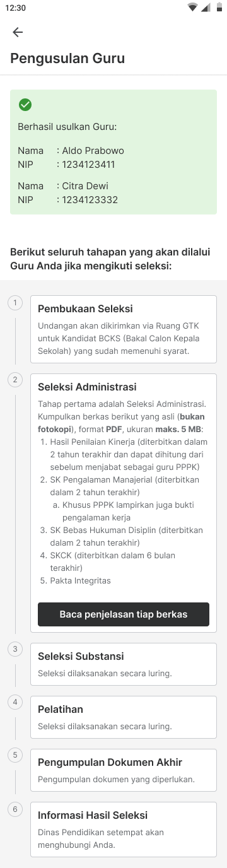Click Baca penjelasan tiap berkas button
Screen dimensions: 227x868
pos(124,614)
